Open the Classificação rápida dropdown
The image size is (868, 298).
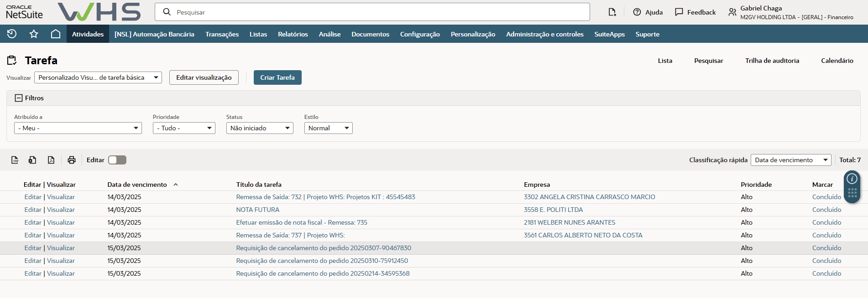790,160
